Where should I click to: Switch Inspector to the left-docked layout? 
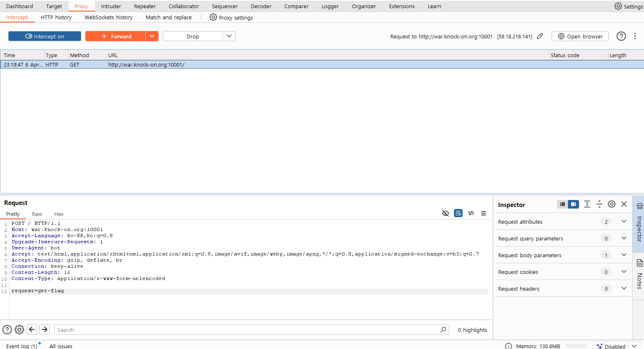click(563, 204)
